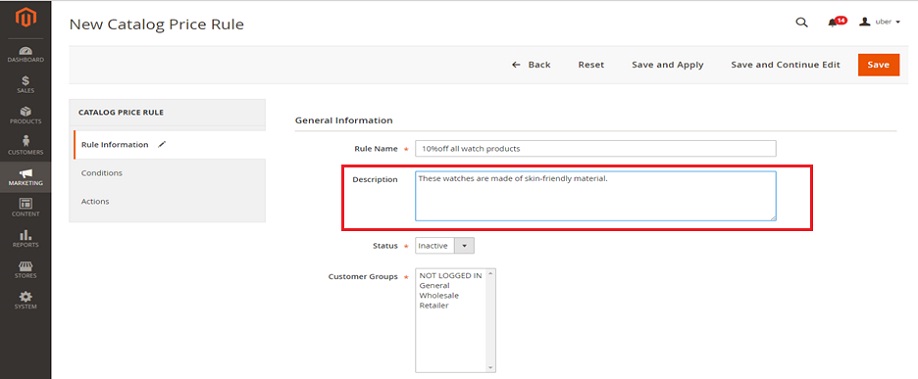Click into the Rule Name field
Screen dimensions: 918x379
(595, 148)
